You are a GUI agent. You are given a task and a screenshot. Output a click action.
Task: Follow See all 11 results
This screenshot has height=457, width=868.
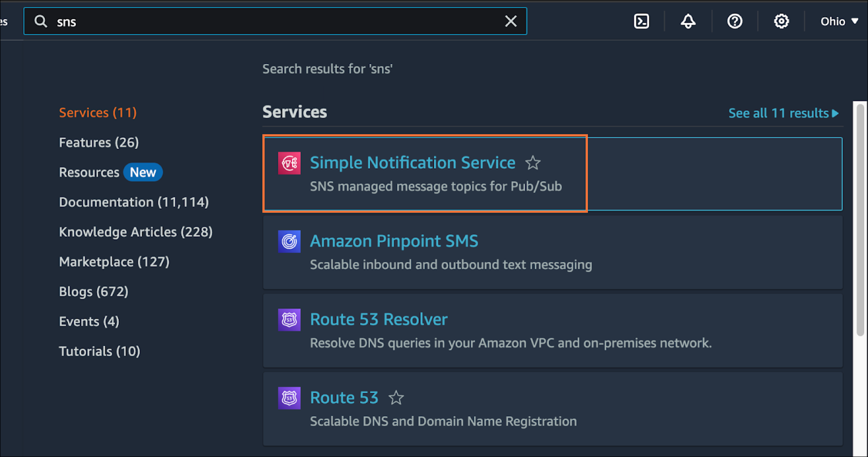click(783, 113)
